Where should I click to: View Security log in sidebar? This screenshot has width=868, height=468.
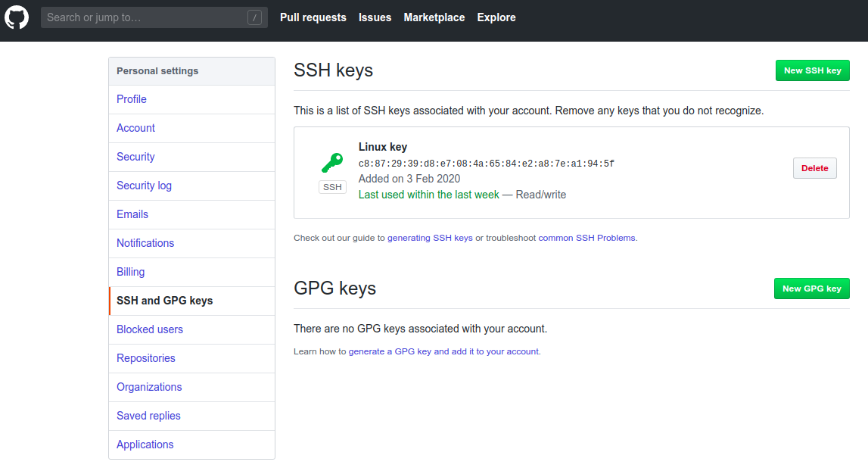coord(191,186)
